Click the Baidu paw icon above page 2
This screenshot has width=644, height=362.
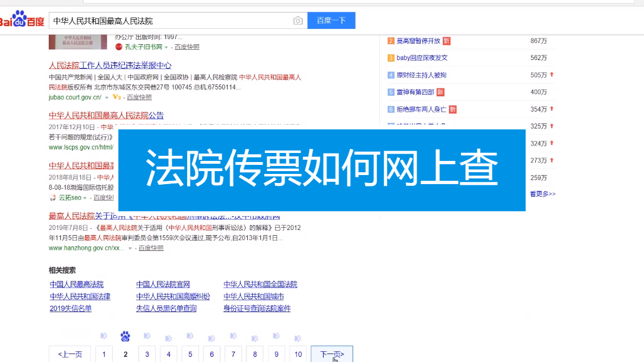(125, 336)
